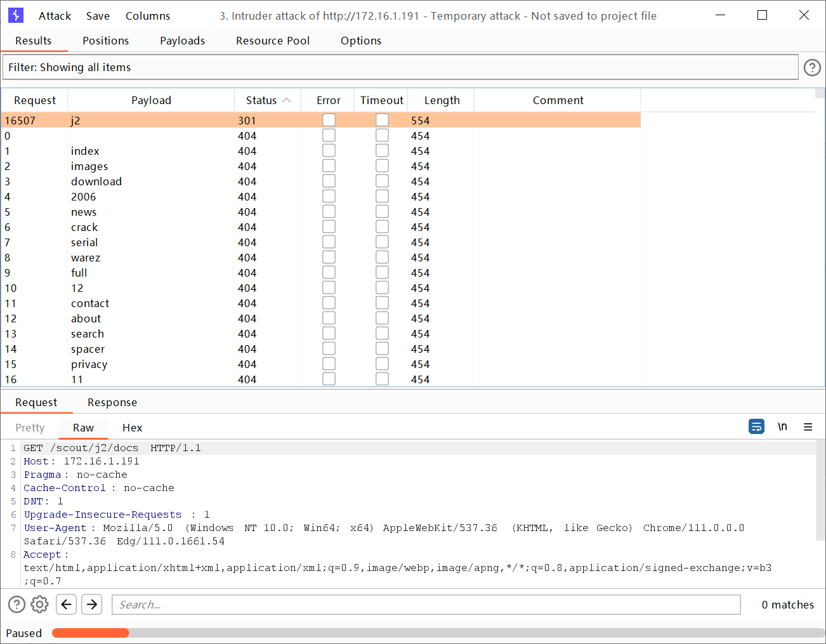
Task: Select the row with payload index
Action: [x=320, y=150]
